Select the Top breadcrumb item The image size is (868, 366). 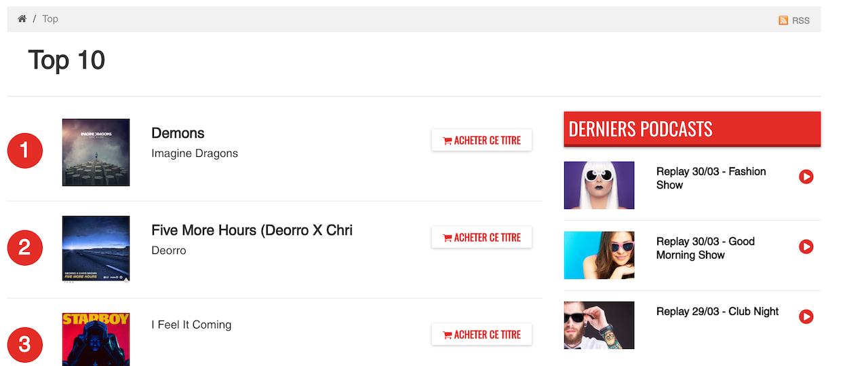[x=50, y=19]
